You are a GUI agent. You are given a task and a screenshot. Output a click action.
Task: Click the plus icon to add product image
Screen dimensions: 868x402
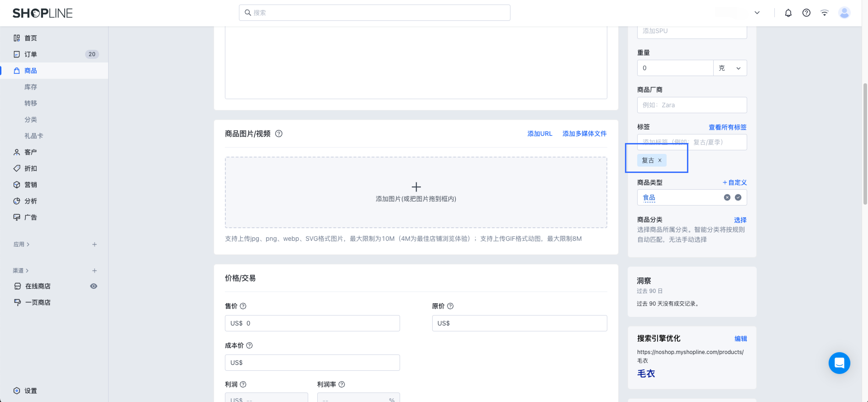(416, 187)
